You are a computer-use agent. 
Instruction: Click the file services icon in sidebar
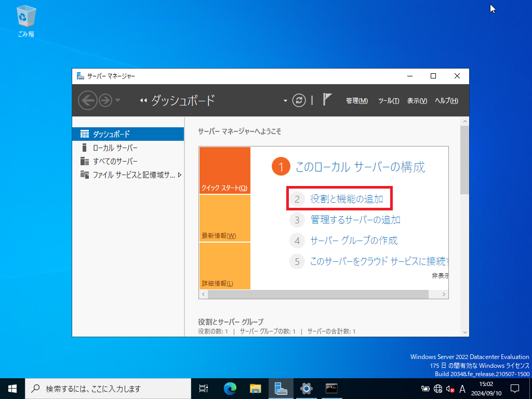click(85, 175)
